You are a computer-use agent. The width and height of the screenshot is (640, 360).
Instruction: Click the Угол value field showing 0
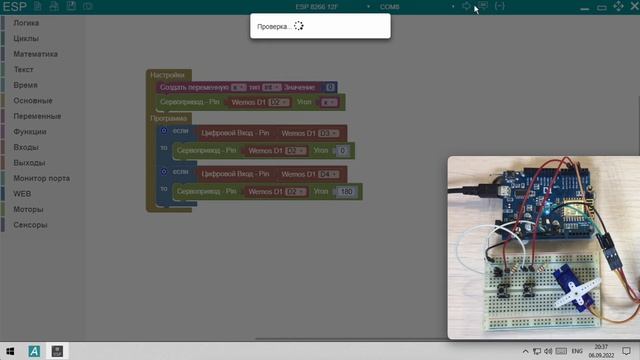point(343,151)
